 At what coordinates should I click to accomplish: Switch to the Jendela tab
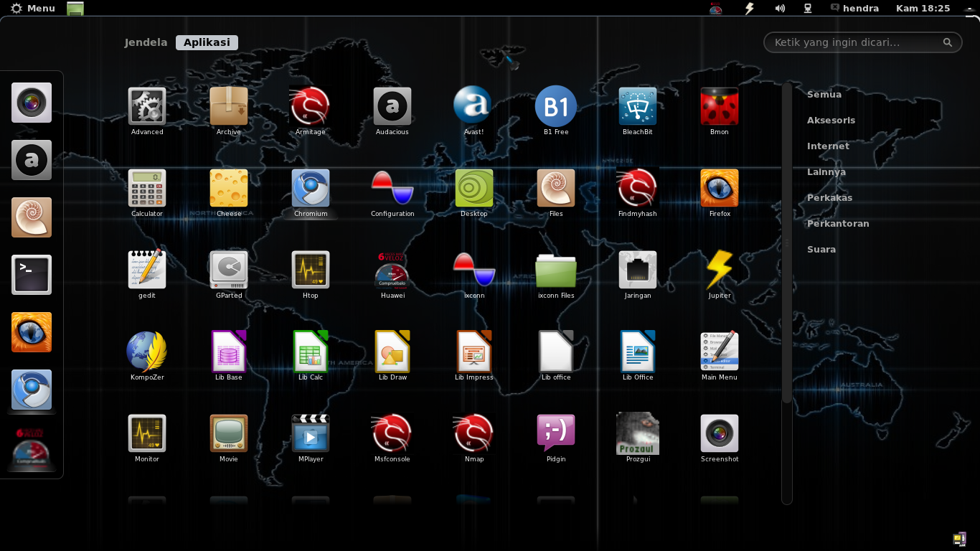146,42
